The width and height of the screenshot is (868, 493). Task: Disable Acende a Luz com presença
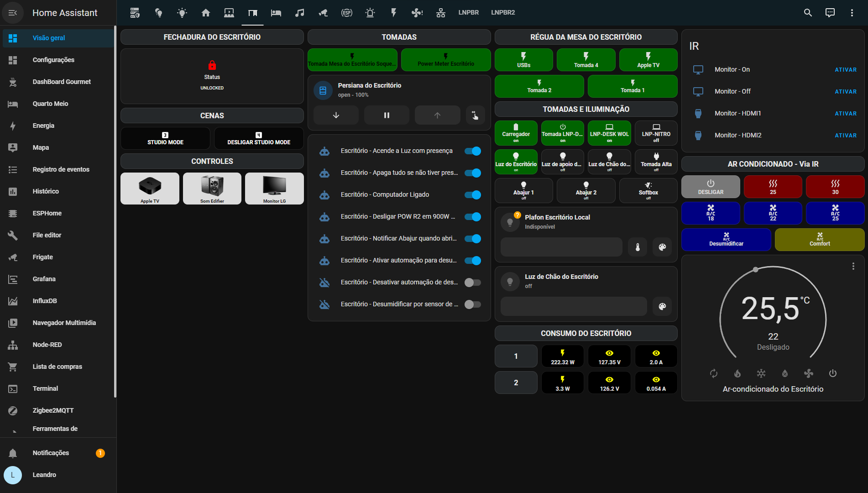472,151
